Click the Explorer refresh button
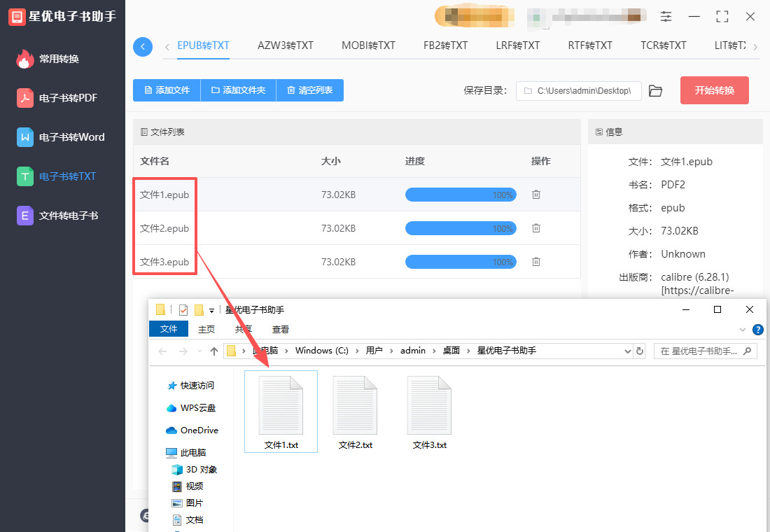This screenshot has height=532, width=770. coord(639,351)
